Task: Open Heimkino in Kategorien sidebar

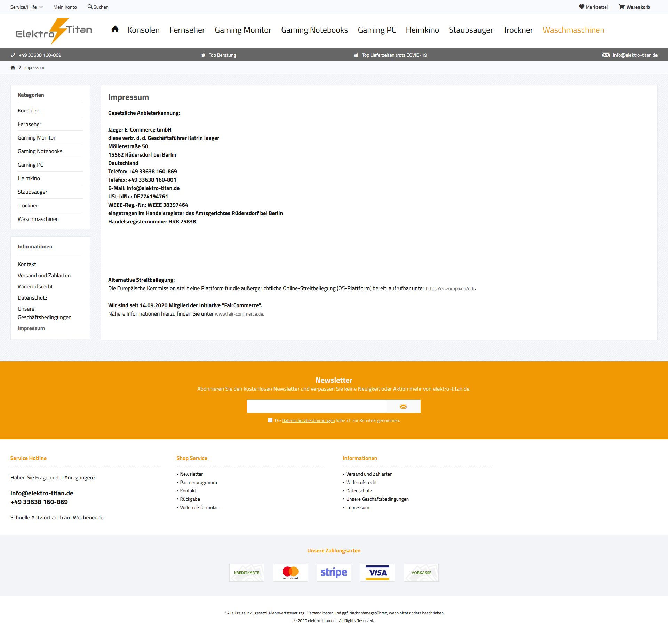Action: pyautogui.click(x=29, y=178)
